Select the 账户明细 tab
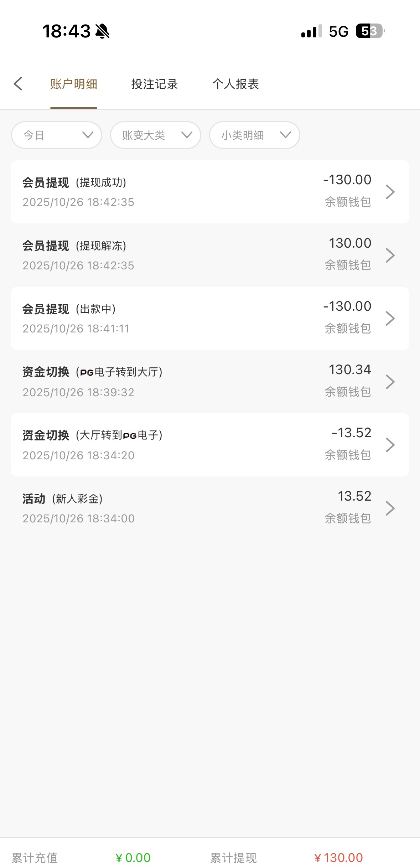 pyautogui.click(x=74, y=84)
